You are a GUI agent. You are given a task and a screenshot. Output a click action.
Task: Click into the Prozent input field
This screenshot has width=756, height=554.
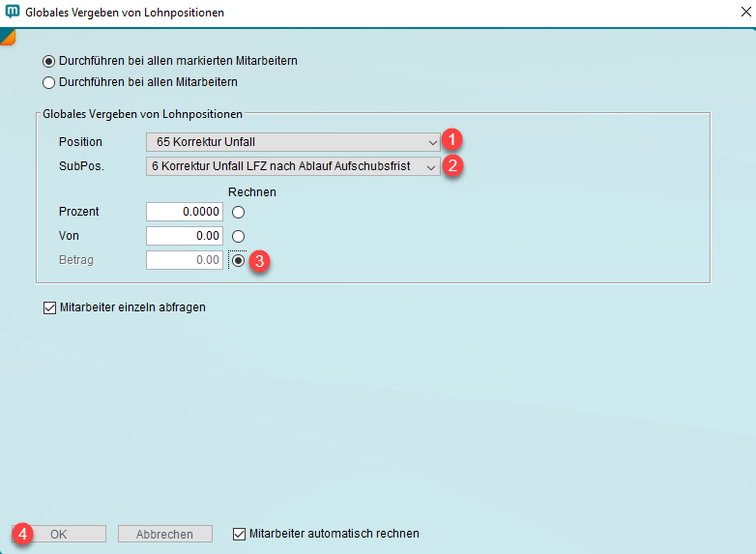185,212
